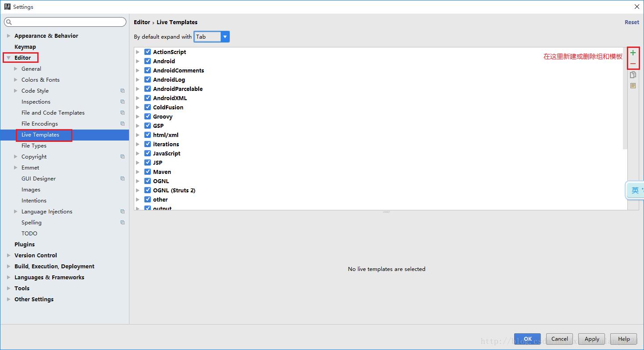This screenshot has width=644, height=350.
Task: Click the red minus remove icon
Action: (633, 64)
